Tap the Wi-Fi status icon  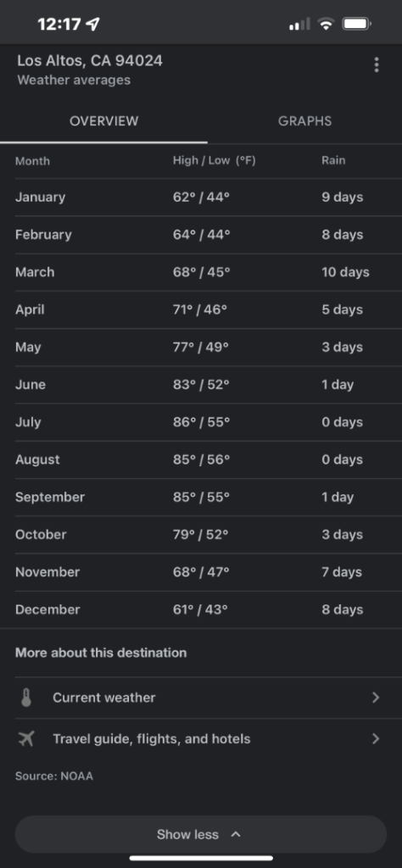[x=327, y=24]
